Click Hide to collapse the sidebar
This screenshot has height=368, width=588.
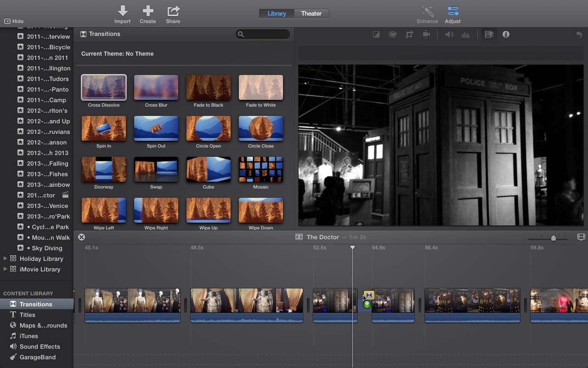(x=14, y=21)
